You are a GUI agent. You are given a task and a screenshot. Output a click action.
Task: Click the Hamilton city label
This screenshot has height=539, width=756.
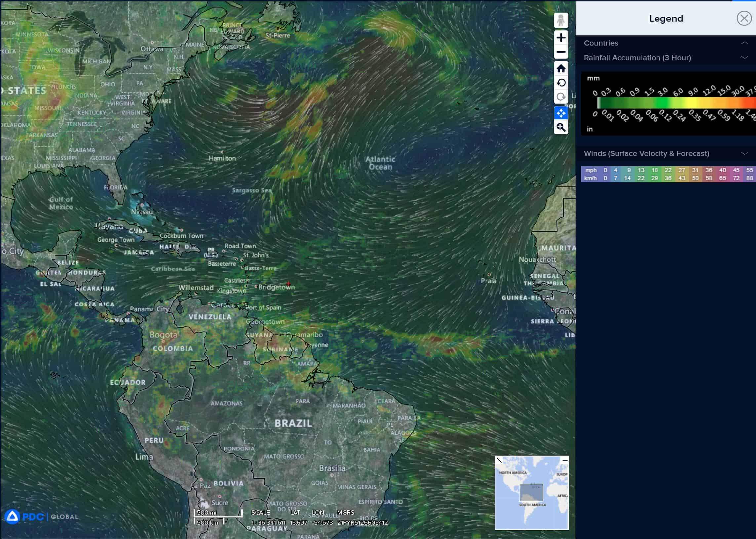[222, 158]
